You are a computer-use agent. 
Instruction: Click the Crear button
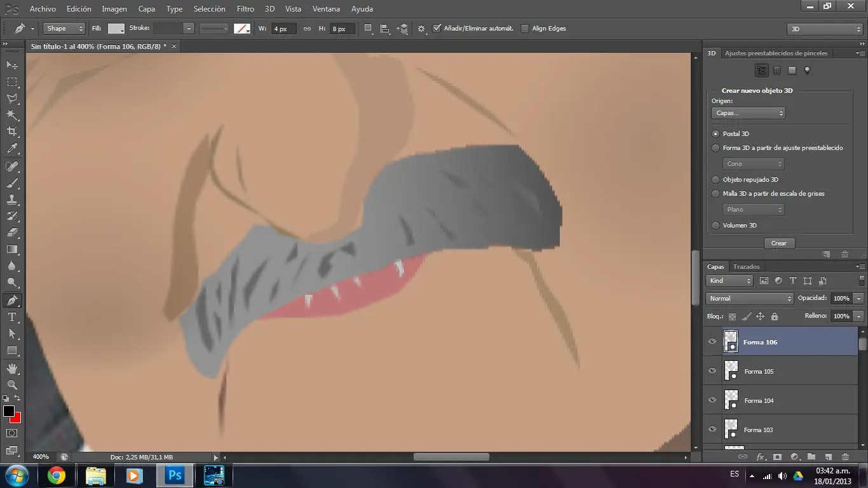pos(779,243)
